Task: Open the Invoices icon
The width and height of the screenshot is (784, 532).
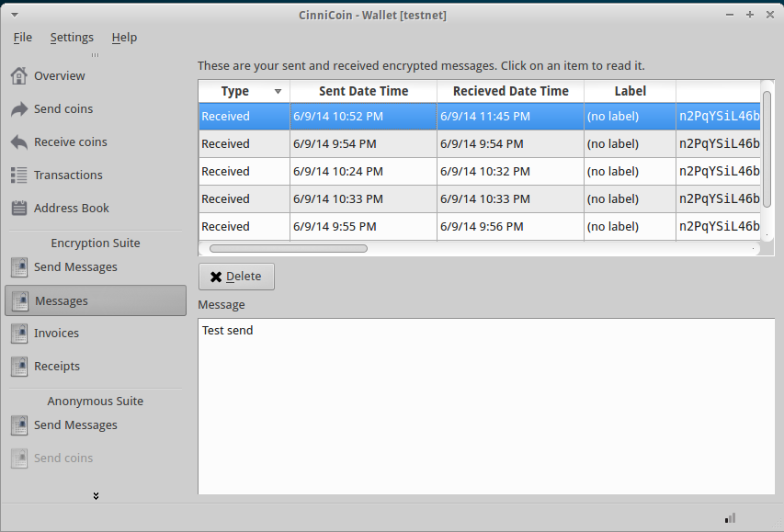Action: [x=19, y=334]
